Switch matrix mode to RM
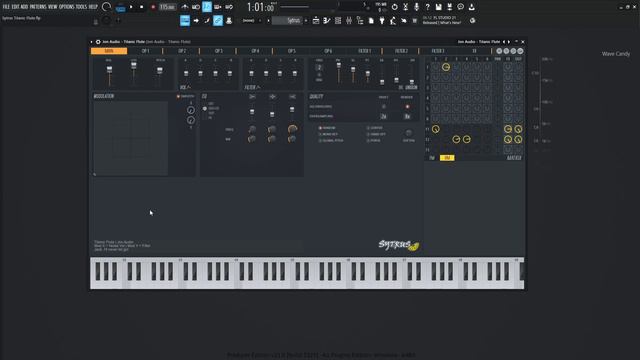 point(447,158)
